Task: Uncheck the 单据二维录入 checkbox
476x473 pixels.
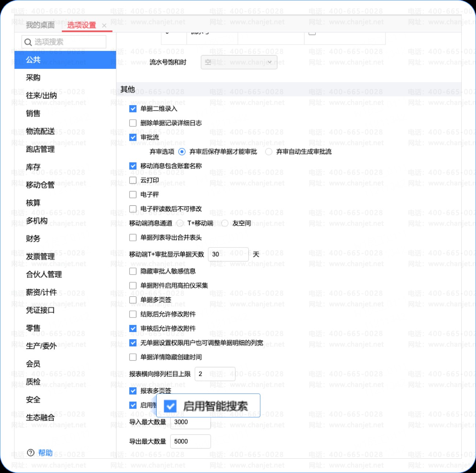Action: click(x=133, y=109)
